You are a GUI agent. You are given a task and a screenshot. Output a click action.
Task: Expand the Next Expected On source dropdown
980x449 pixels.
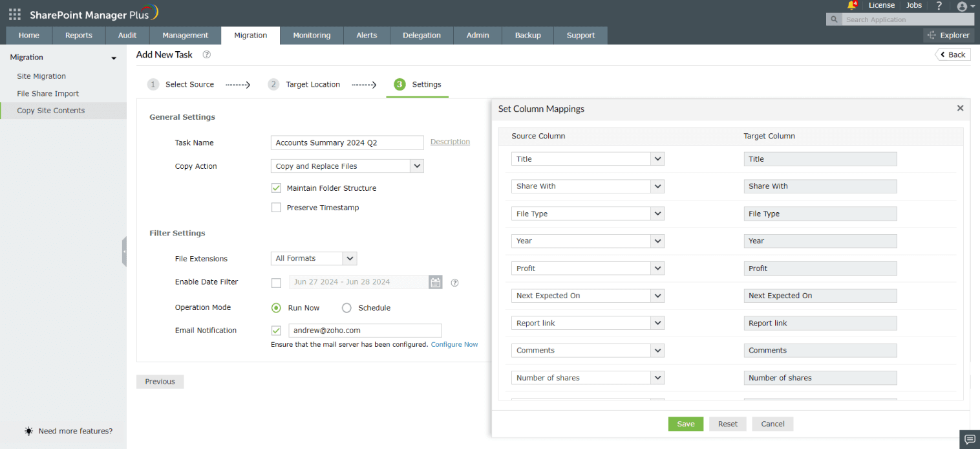coord(657,296)
